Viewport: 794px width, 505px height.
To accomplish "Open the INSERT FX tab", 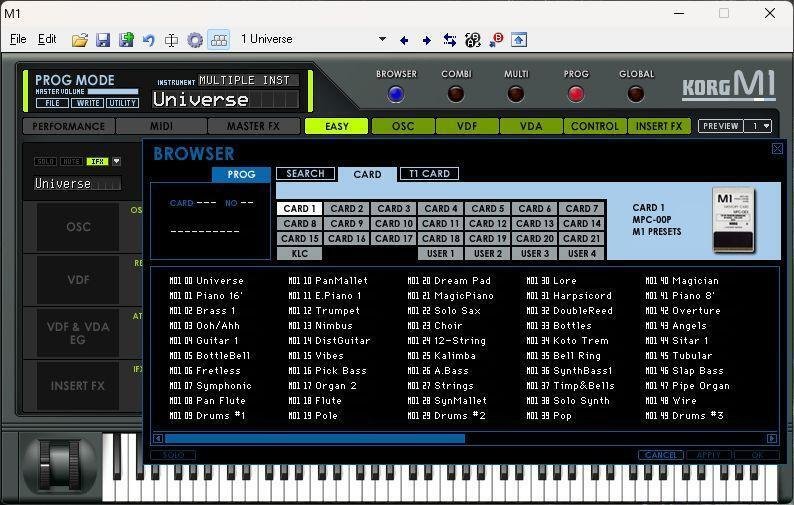I will 659,126.
